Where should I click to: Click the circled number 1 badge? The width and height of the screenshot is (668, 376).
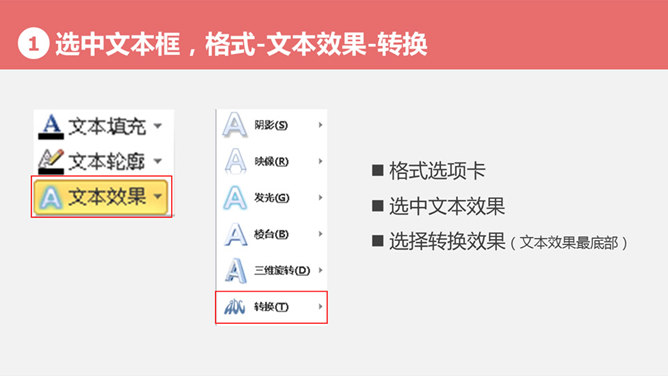click(x=34, y=43)
